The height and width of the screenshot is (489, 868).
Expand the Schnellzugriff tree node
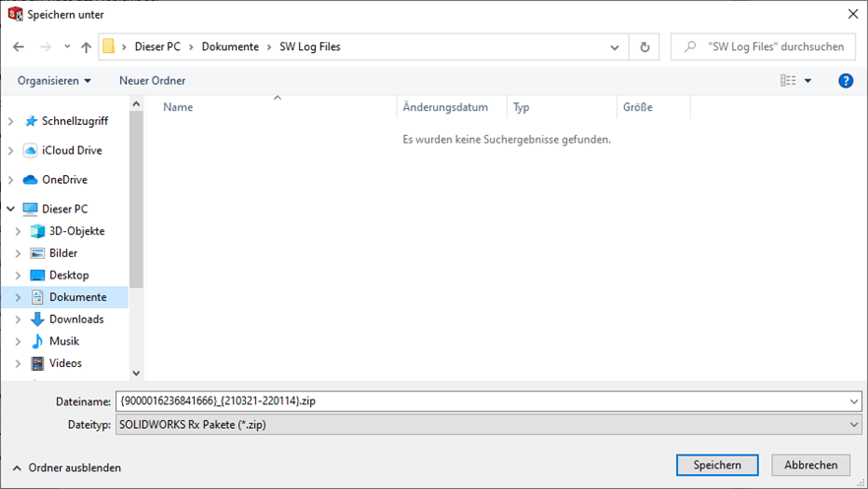tap(11, 121)
